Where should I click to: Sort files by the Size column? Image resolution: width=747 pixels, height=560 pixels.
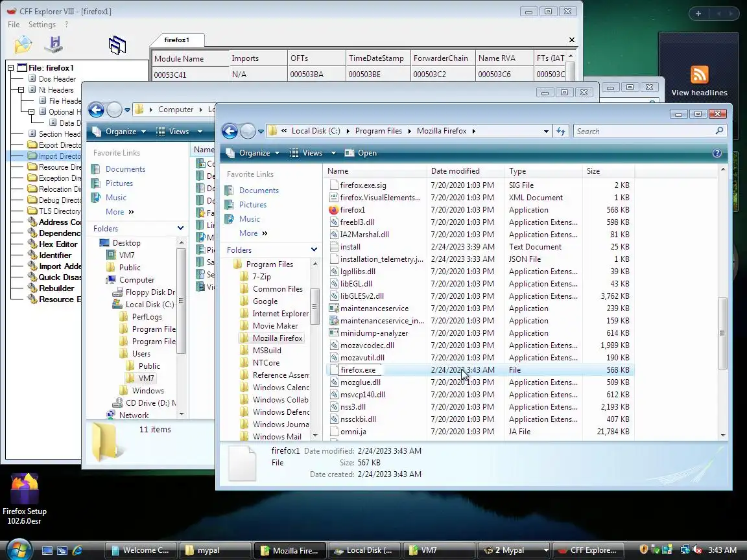608,171
